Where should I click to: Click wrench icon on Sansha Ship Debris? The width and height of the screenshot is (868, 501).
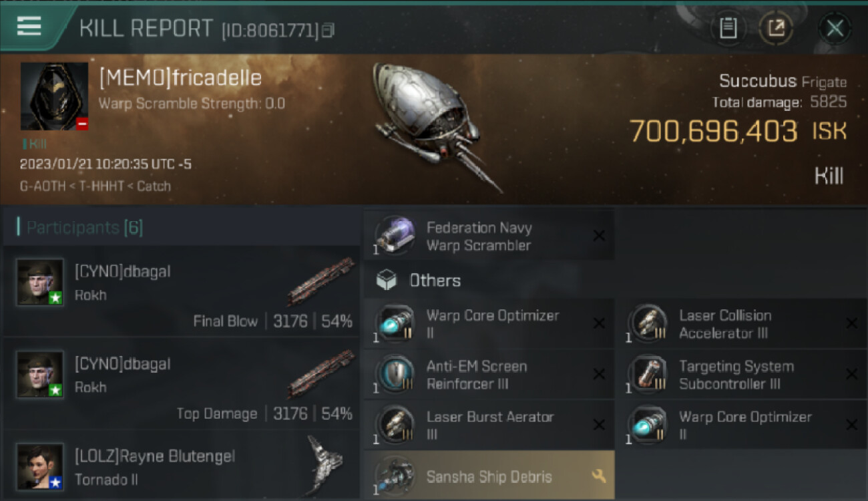click(x=599, y=476)
